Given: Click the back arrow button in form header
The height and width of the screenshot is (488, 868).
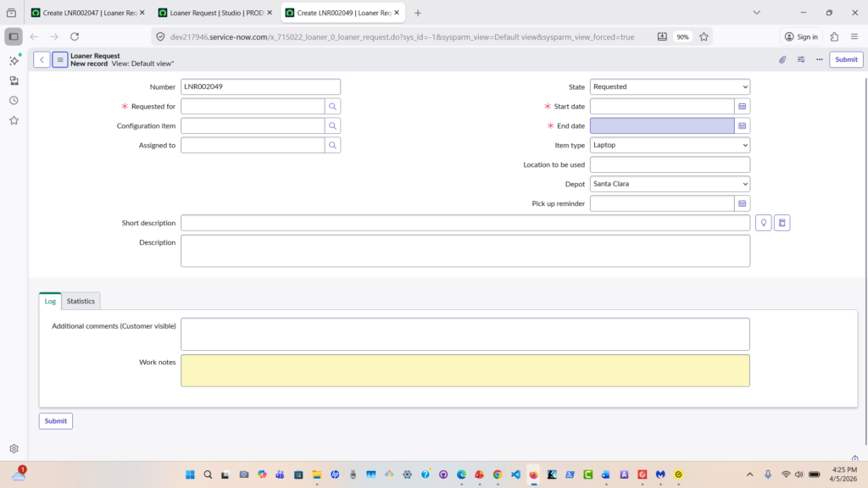Looking at the screenshot, I should (42, 59).
